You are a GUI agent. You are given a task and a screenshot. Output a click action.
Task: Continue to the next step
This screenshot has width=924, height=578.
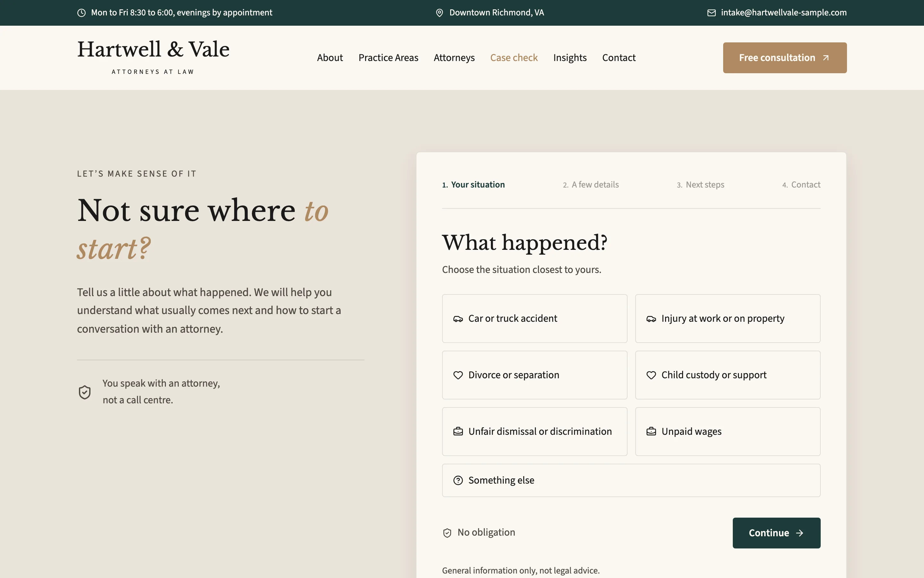(x=776, y=533)
